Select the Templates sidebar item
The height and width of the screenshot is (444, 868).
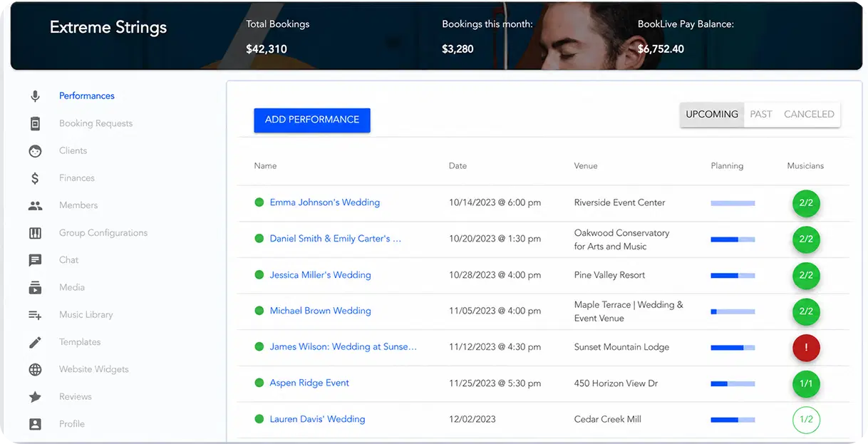click(x=80, y=342)
